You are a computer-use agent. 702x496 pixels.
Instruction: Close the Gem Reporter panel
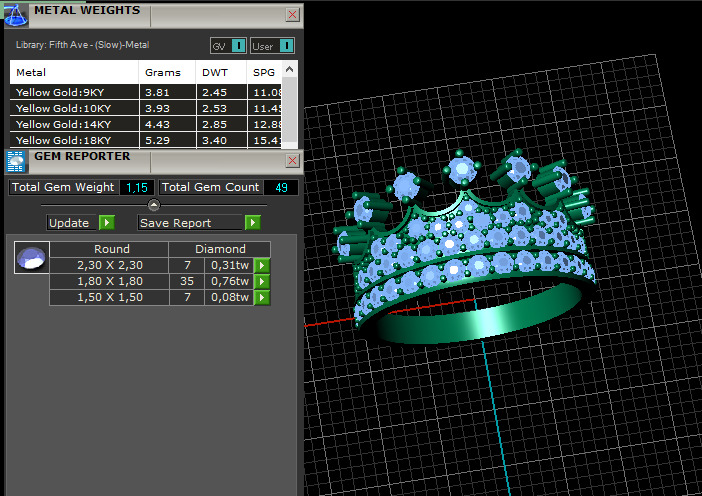coord(292,160)
